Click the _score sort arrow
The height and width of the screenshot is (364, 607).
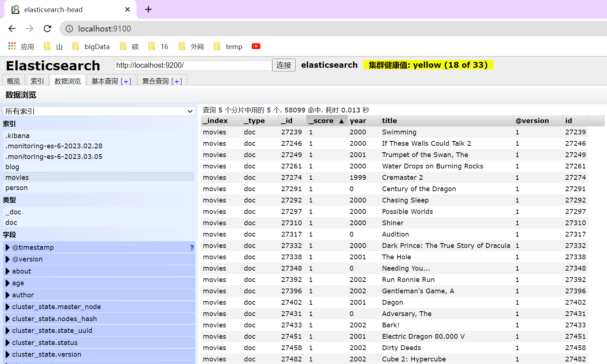tap(341, 121)
